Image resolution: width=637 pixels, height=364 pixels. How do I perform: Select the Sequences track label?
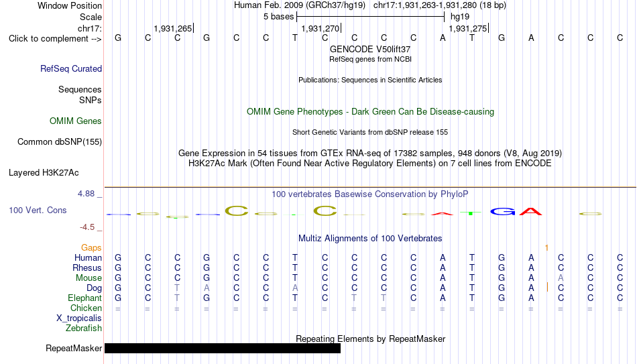[80, 89]
